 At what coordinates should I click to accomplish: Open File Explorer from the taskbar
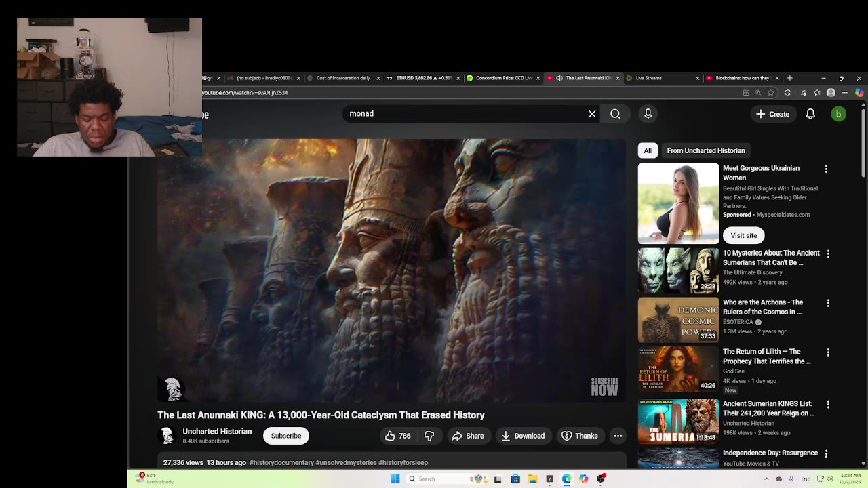pyautogui.click(x=532, y=479)
